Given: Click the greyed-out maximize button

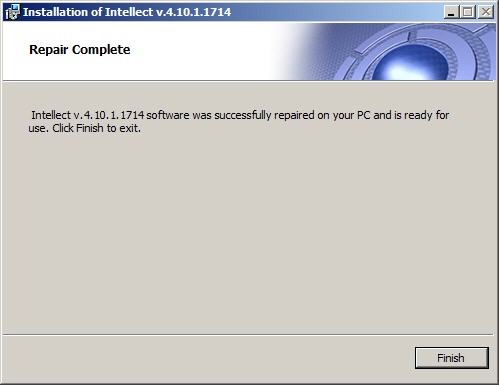Looking at the screenshot, I should coord(468,12).
